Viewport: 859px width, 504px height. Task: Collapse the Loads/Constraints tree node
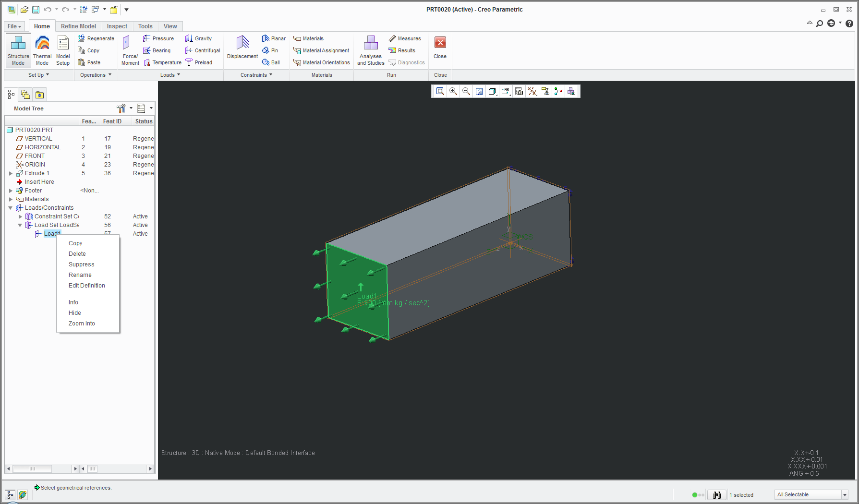tap(11, 208)
